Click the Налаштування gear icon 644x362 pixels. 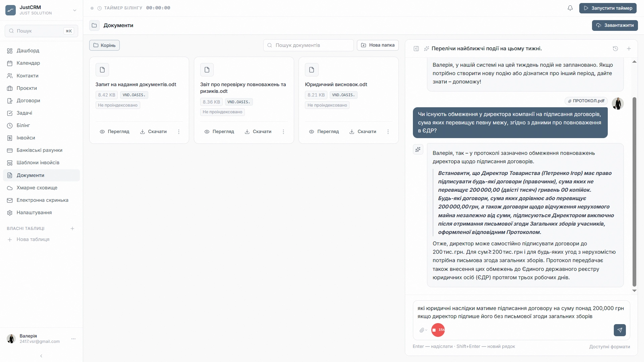click(x=10, y=213)
